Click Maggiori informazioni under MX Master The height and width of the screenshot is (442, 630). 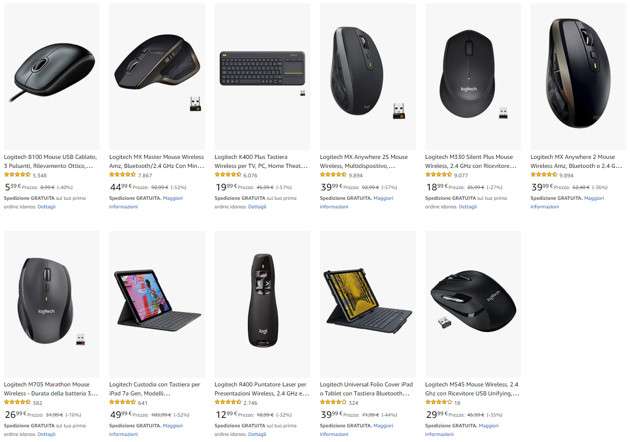pos(146,203)
